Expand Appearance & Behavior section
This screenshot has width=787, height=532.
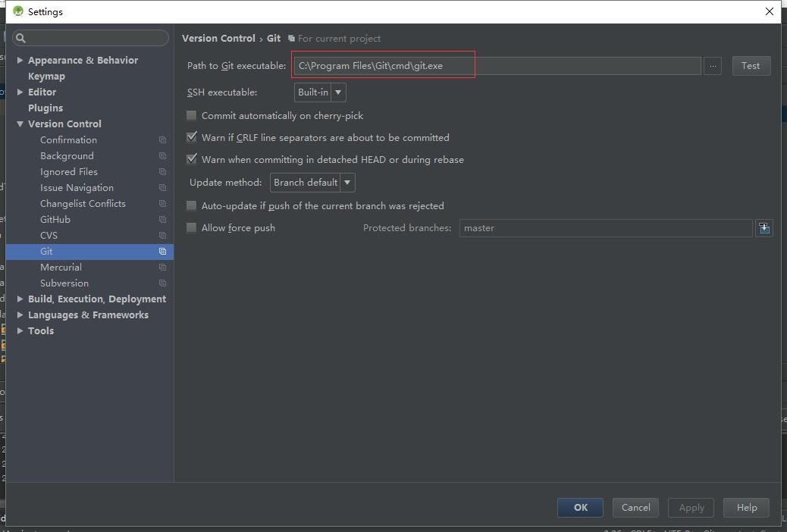(20, 60)
